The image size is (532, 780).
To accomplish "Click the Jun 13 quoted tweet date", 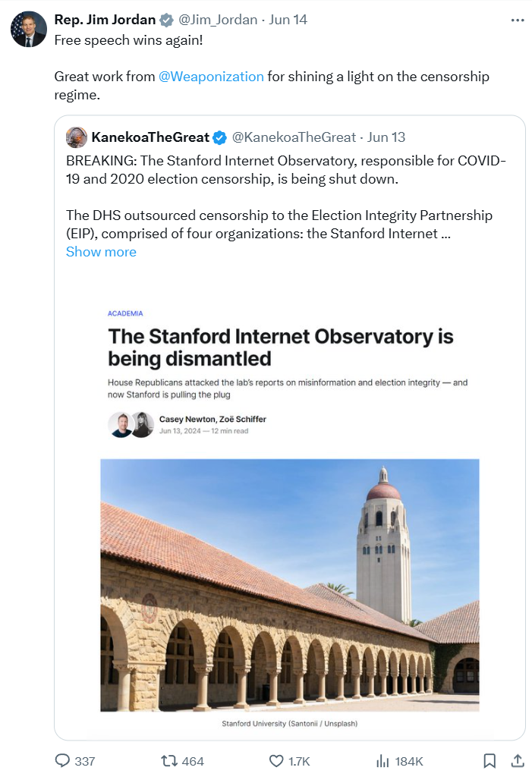I will [386, 137].
